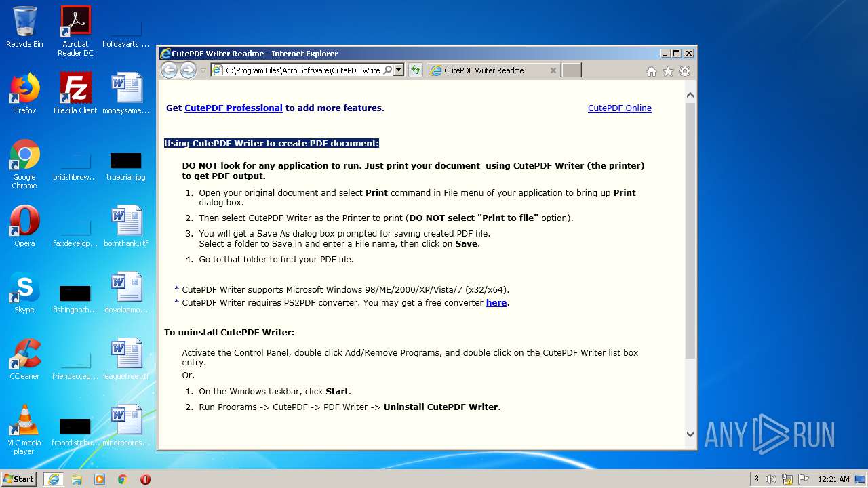Click network icon in system tray
The width and height of the screenshot is (868, 488).
787,479
